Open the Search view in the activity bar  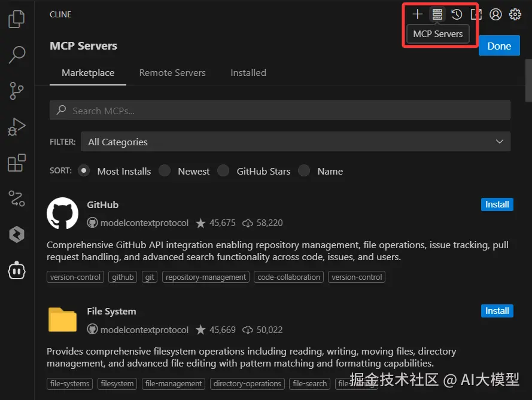(16, 54)
